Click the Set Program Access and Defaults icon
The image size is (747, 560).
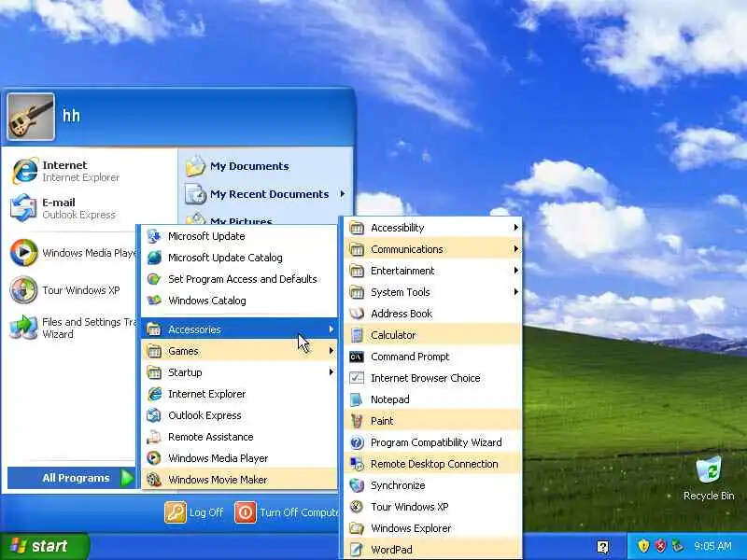click(154, 279)
